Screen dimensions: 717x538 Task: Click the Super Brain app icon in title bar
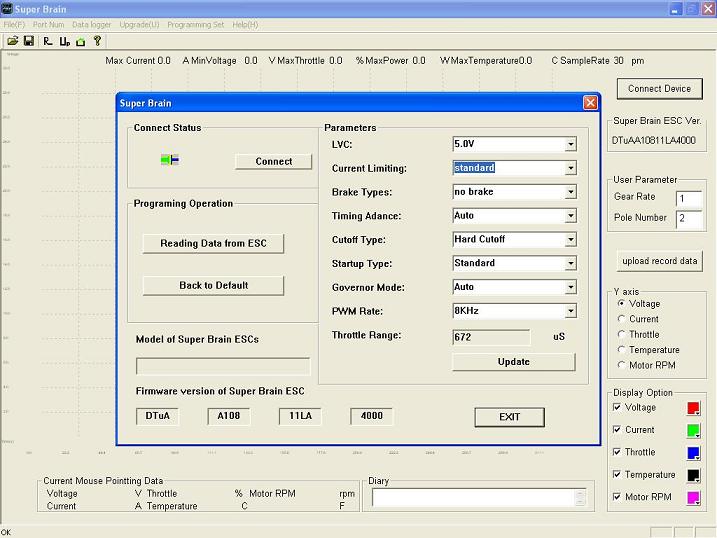(6, 8)
